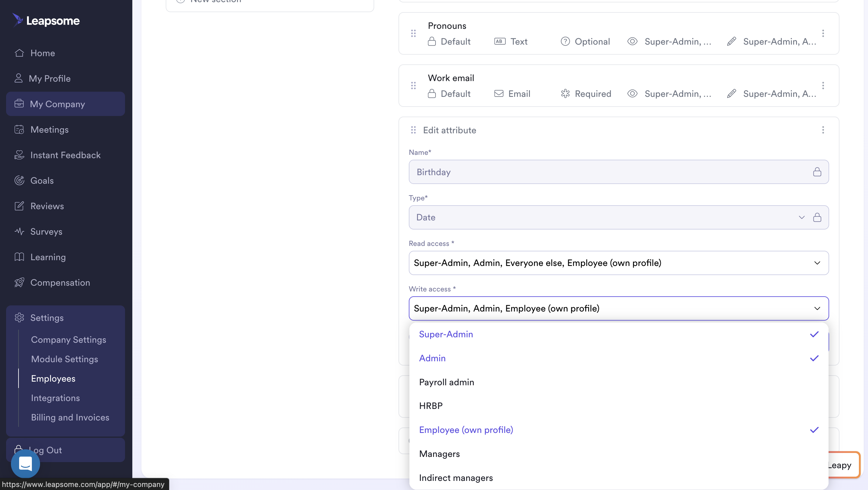Screen dimensions: 868x490
Task: Deselect Super-Admin in write access list
Action: [619, 334]
